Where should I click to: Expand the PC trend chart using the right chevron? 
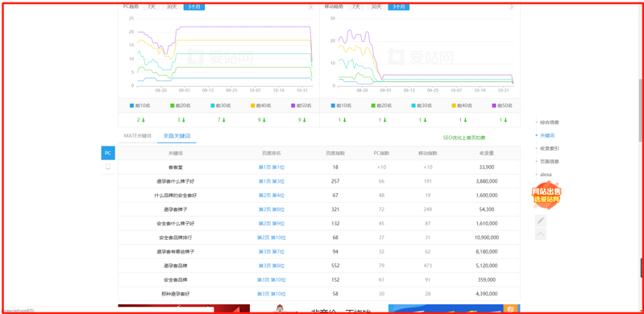[310, 6]
